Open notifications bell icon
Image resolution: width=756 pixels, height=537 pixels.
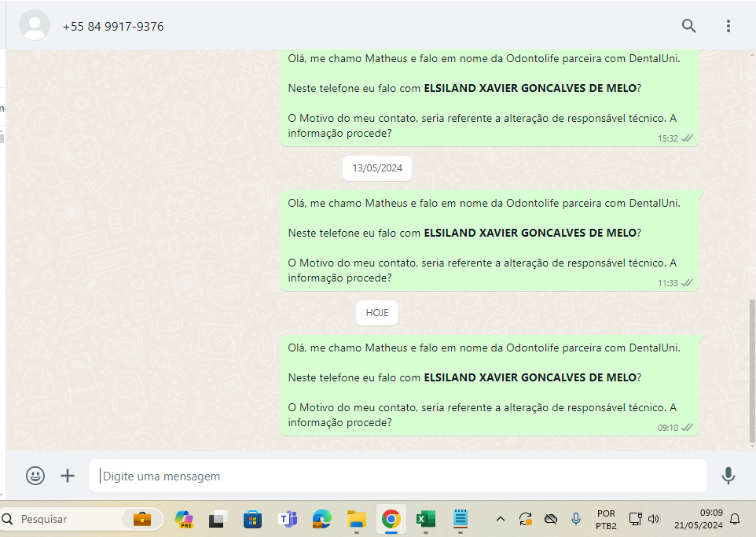(x=735, y=519)
